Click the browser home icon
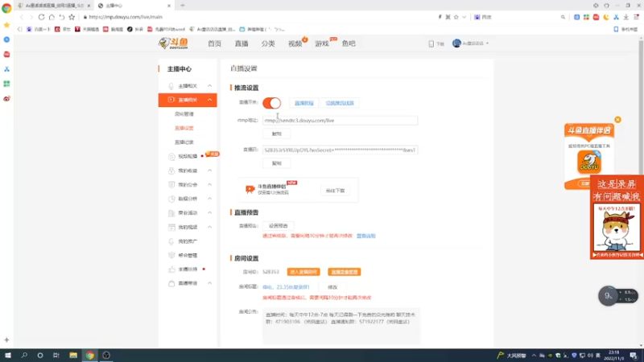Viewport: 644px width, 362px height. click(52, 17)
